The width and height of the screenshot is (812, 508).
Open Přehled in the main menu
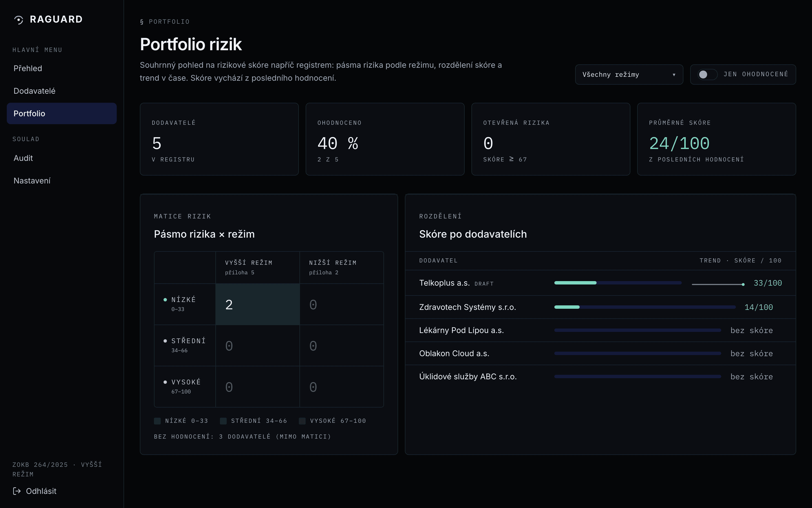[x=62, y=68]
